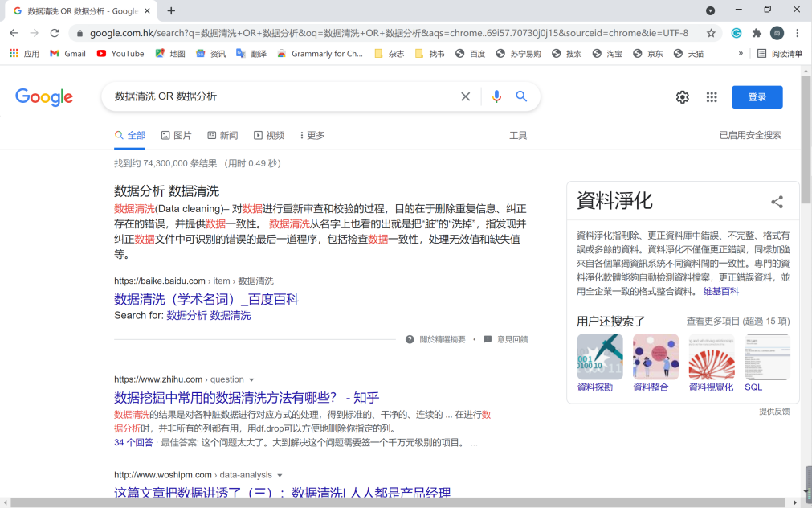Switch to the 视频 videos tab
The image size is (812, 508).
pyautogui.click(x=269, y=136)
